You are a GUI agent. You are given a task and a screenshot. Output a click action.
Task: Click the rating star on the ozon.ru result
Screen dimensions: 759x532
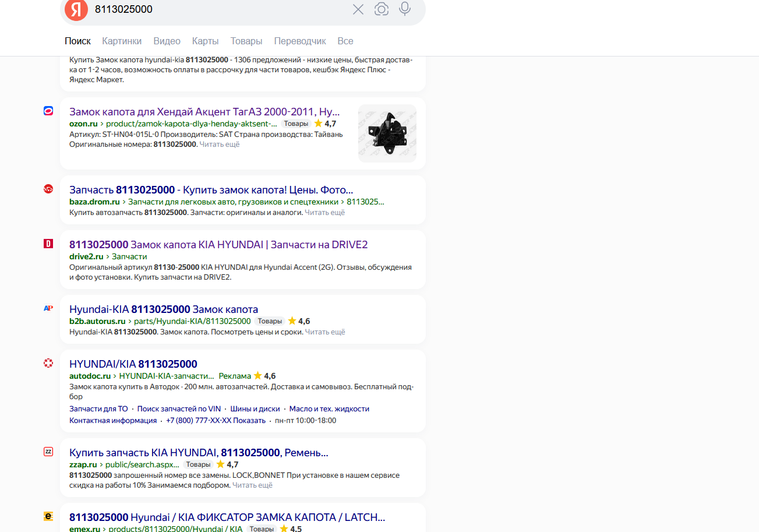point(319,124)
